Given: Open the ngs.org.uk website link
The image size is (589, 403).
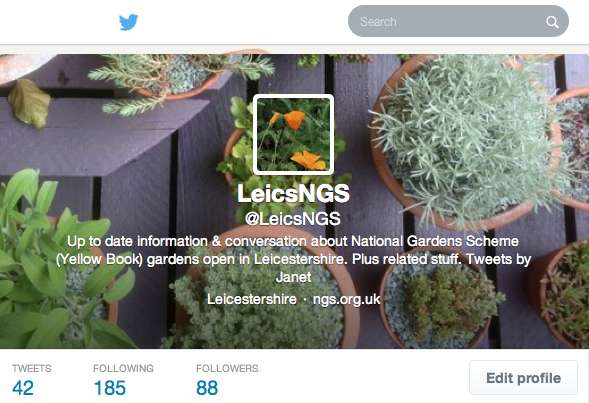Looking at the screenshot, I should (346, 299).
